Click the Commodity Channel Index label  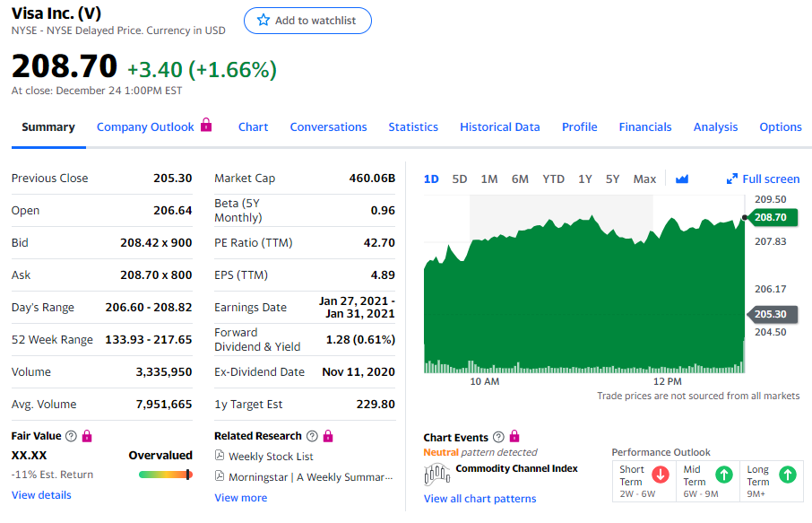(x=516, y=468)
